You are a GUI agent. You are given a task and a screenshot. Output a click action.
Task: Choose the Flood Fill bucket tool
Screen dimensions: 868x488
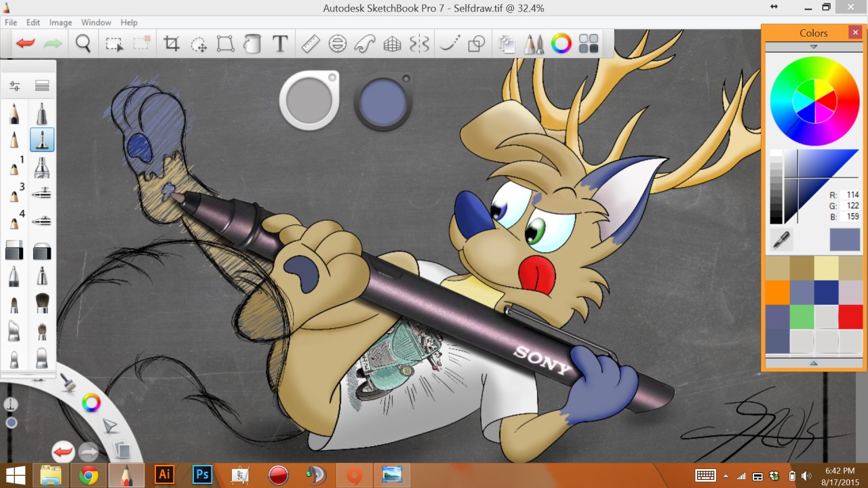click(252, 45)
